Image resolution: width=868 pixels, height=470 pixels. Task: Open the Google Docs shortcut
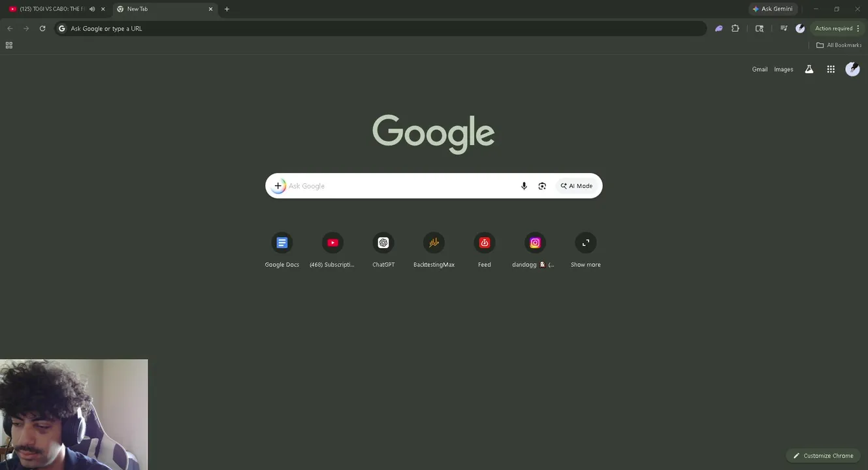coord(282,251)
